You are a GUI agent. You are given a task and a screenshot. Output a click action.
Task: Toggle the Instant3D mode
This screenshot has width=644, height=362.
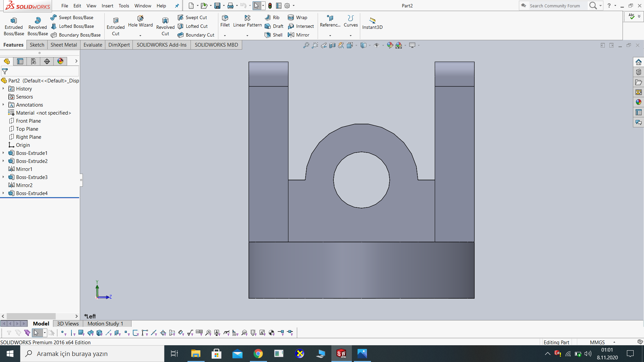point(372,23)
